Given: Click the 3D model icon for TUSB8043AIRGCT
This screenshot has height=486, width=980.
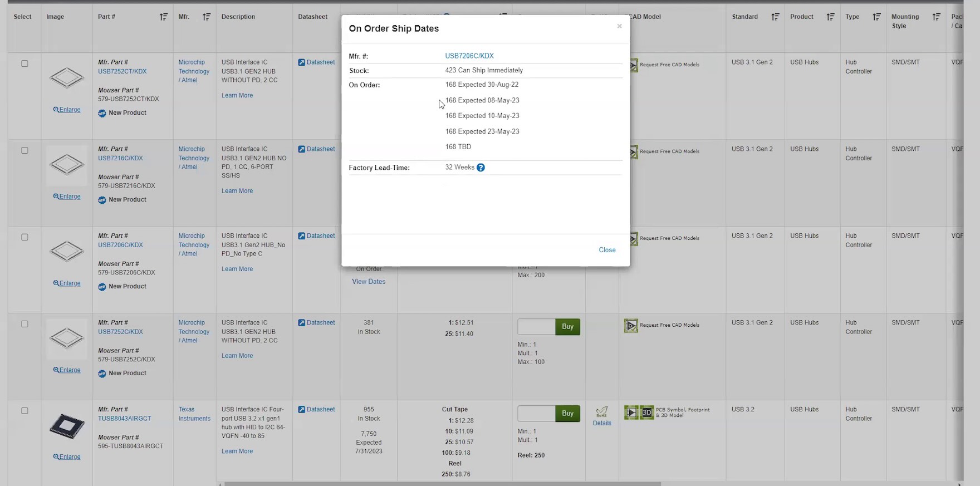Looking at the screenshot, I should pos(646,413).
